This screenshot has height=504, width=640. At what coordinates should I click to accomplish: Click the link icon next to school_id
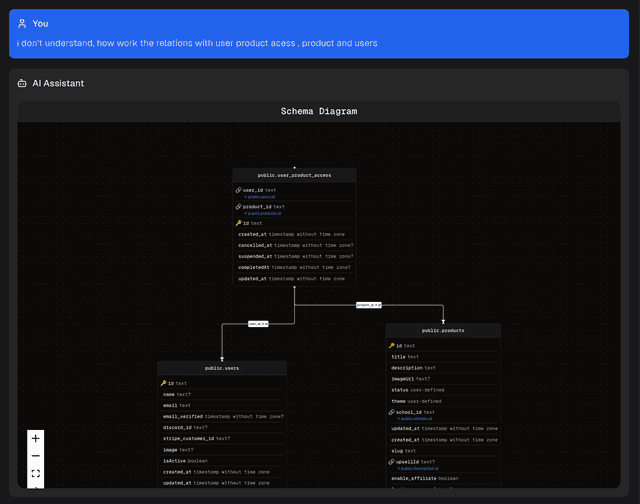[x=392, y=412]
